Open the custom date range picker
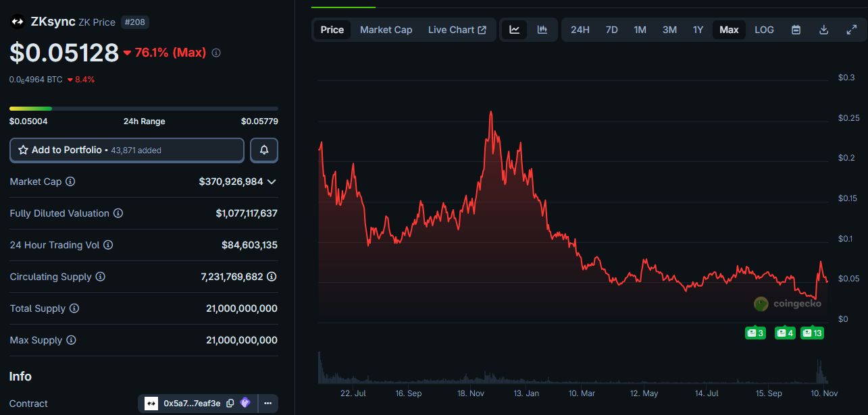The image size is (868, 415). pos(796,29)
